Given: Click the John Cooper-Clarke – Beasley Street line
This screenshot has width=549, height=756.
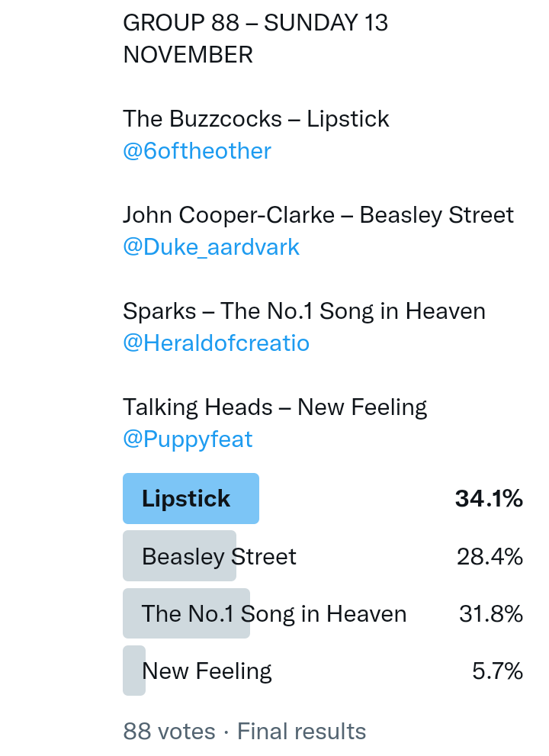Looking at the screenshot, I should (x=318, y=215).
